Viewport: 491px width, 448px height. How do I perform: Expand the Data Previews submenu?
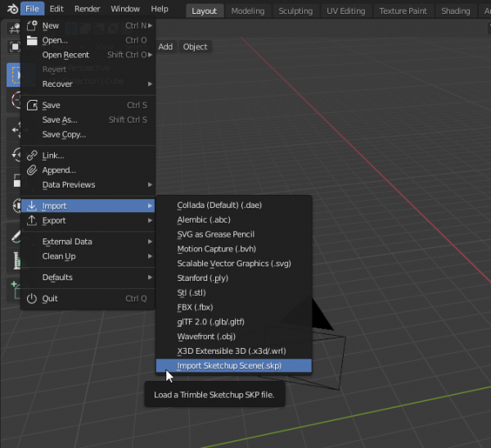(88, 184)
